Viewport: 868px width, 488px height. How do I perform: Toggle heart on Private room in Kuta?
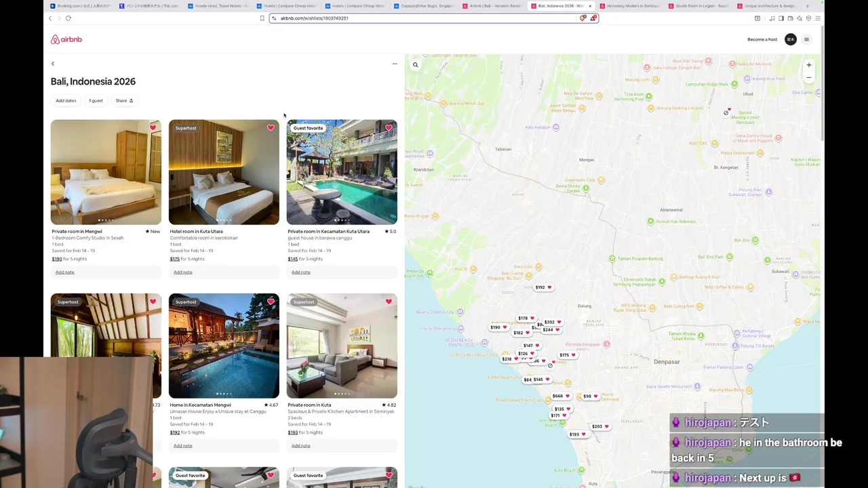pos(389,302)
